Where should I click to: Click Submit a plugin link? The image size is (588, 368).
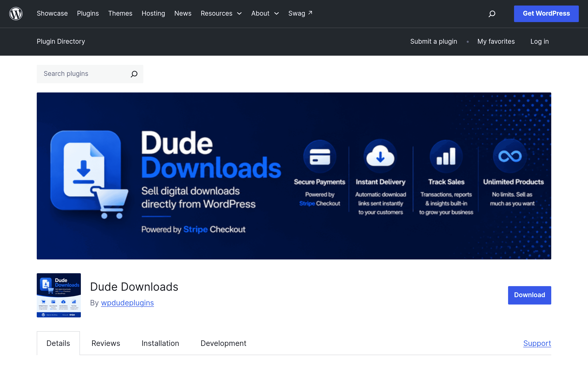point(434,41)
